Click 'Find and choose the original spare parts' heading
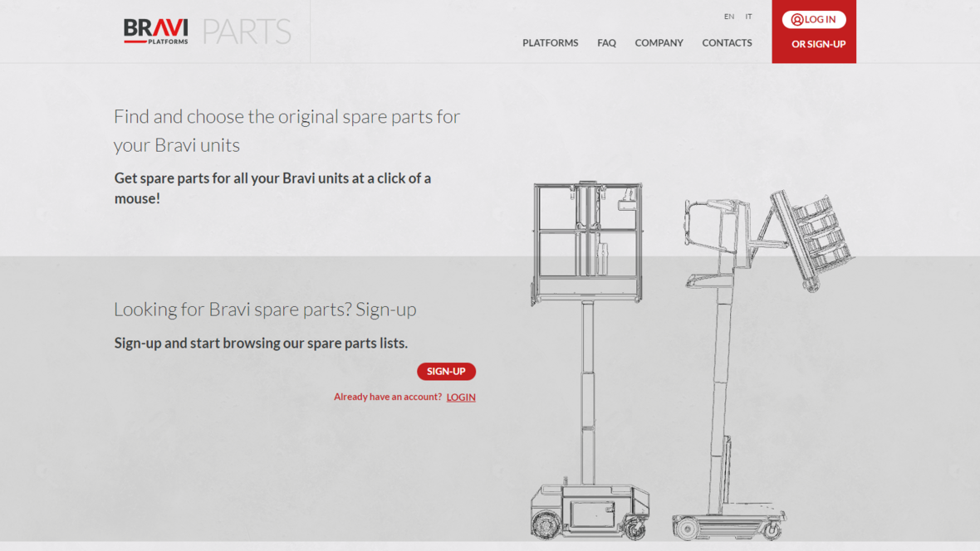The image size is (980, 551). point(287,130)
